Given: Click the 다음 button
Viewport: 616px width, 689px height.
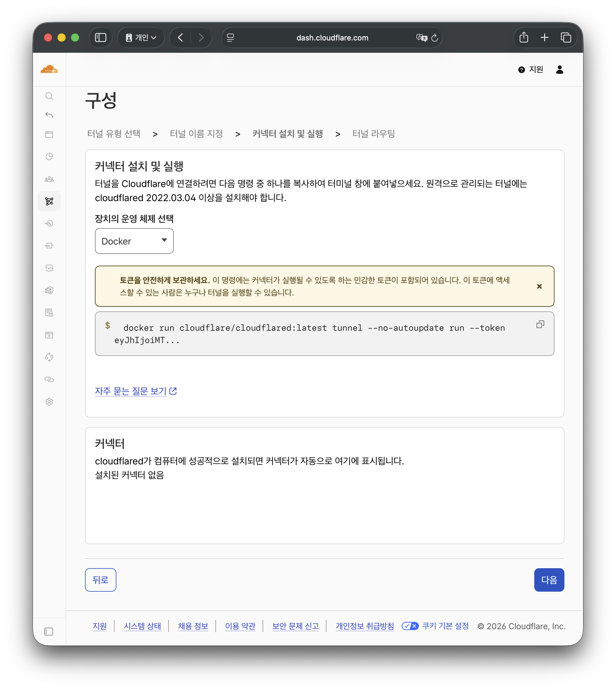Looking at the screenshot, I should (x=549, y=580).
